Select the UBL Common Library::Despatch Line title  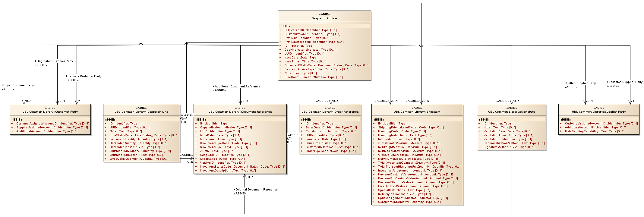141,112
